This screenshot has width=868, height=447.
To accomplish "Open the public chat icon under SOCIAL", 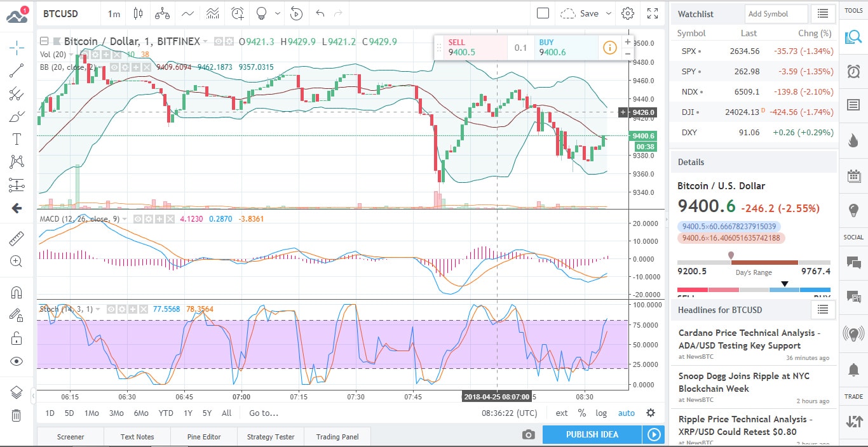I will (x=853, y=262).
